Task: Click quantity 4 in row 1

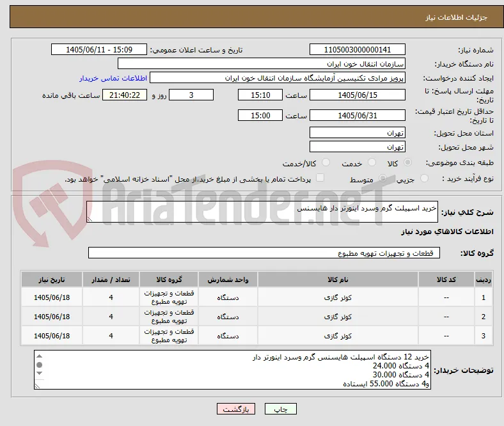Action: coord(111,297)
